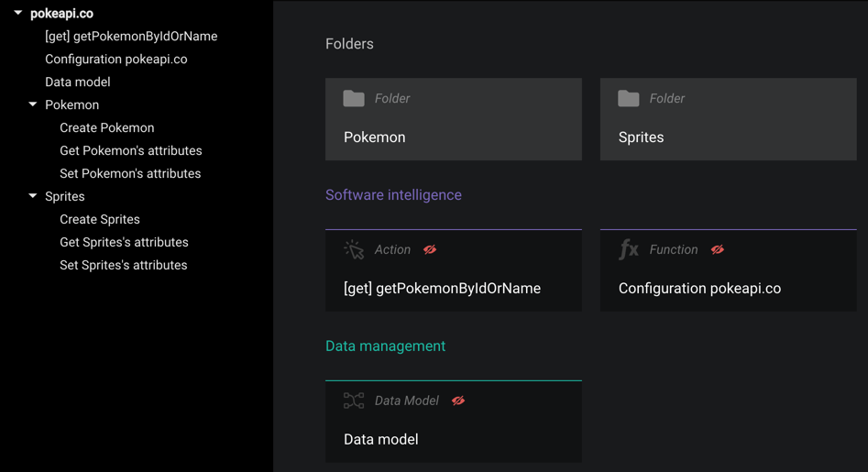Screen dimensions: 868x472
Task: Select Data model in the sidebar tree
Action: tap(77, 82)
